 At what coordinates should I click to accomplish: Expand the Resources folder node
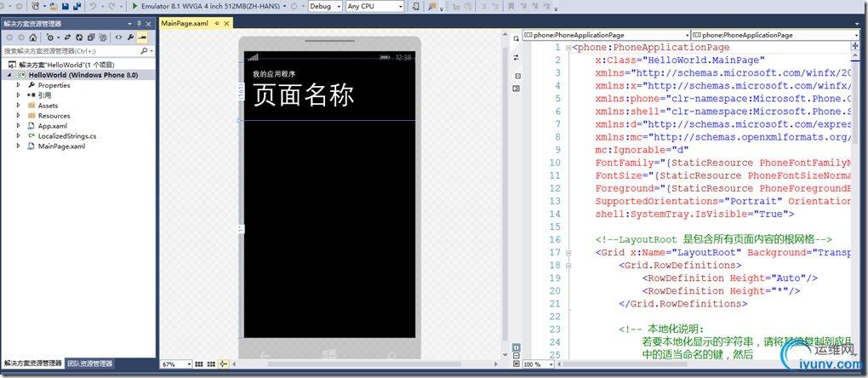pyautogui.click(x=18, y=115)
